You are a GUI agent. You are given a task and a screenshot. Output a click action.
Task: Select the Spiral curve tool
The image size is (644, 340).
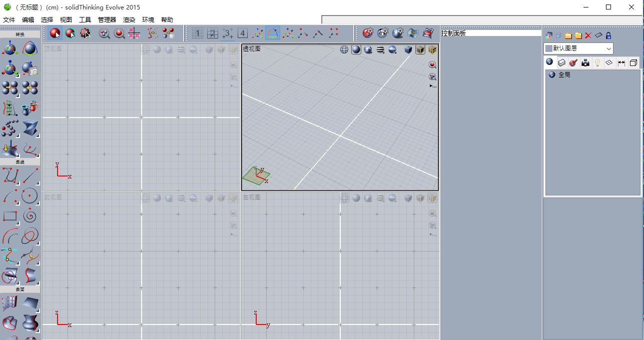click(x=30, y=215)
